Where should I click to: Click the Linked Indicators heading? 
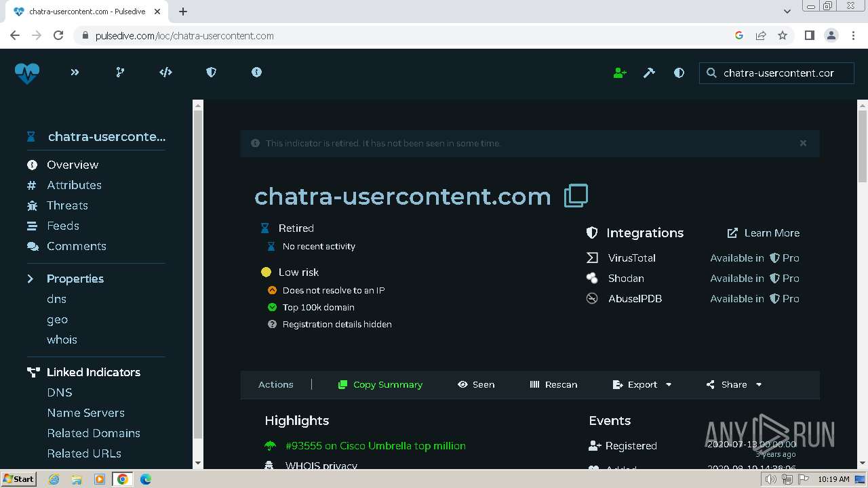[94, 372]
